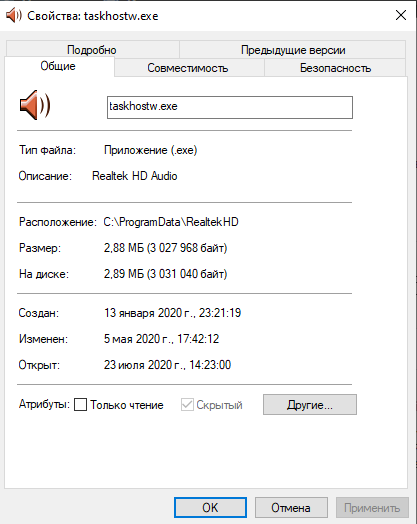Toggle the Только чтение checkbox
417x524 pixels.
[x=80, y=405]
